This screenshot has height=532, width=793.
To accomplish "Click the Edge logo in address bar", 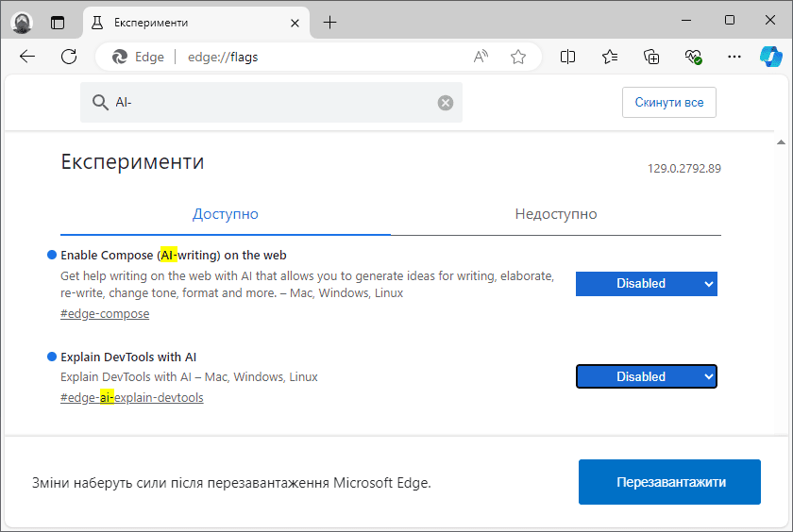I will (x=120, y=58).
